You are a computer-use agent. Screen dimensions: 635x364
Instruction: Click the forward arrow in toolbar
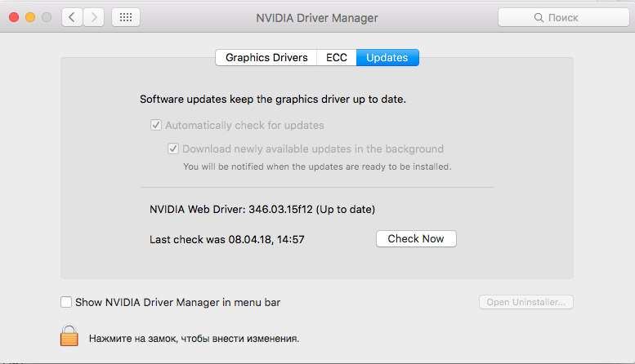[94, 17]
